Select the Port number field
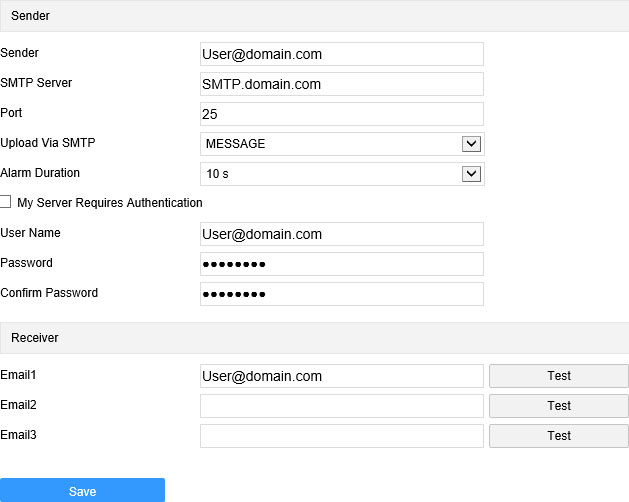Viewport: 629px width, 502px height. click(342, 114)
